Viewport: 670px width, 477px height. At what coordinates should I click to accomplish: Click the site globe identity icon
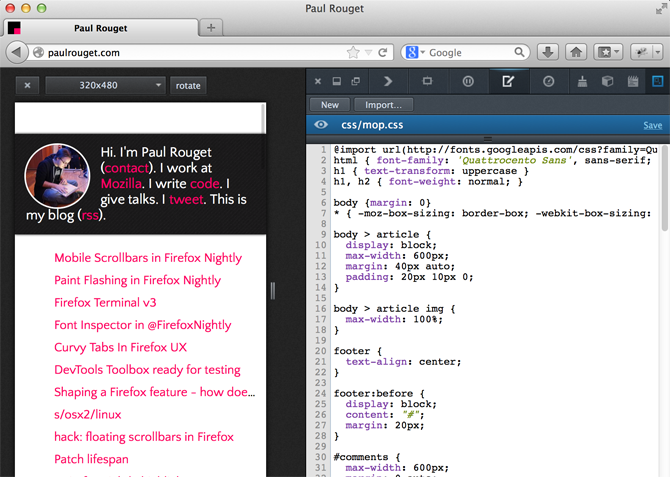pos(38,53)
